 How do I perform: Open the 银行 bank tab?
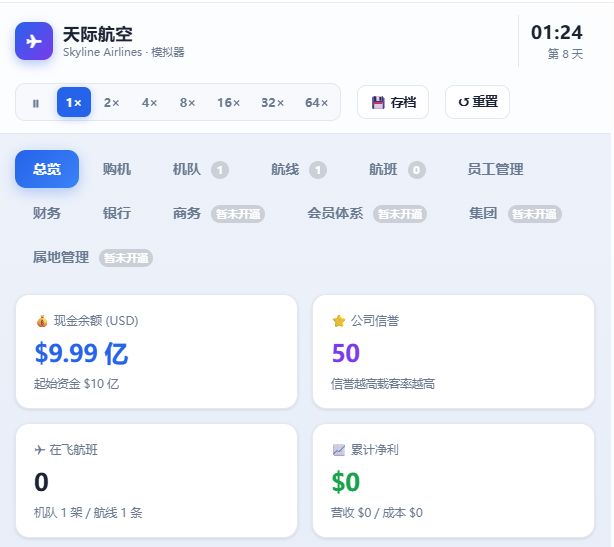pos(117,213)
